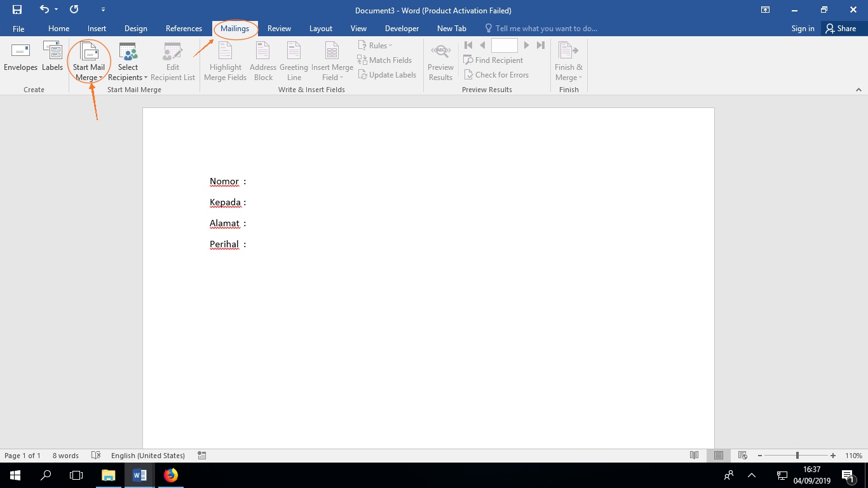Screen dimensions: 868x488
Task: Switch to the Mailings tab
Action: pos(234,29)
